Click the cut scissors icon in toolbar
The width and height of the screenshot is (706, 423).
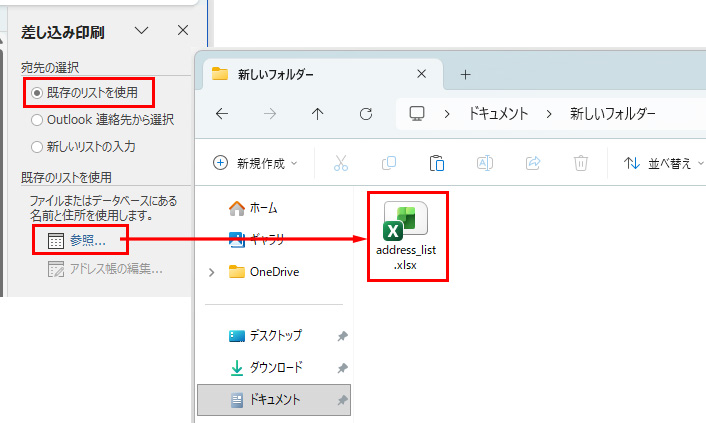point(341,163)
